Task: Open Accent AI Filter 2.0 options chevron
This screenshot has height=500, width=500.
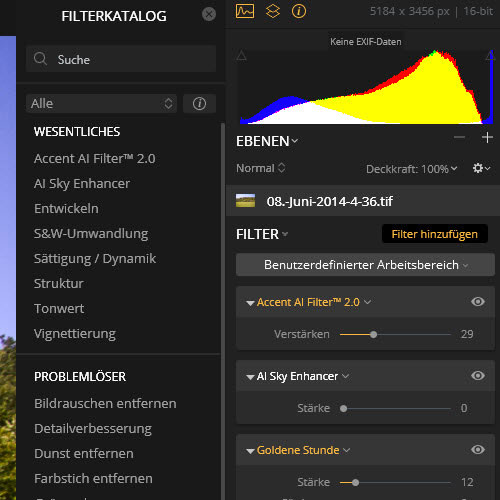Action: tap(367, 302)
